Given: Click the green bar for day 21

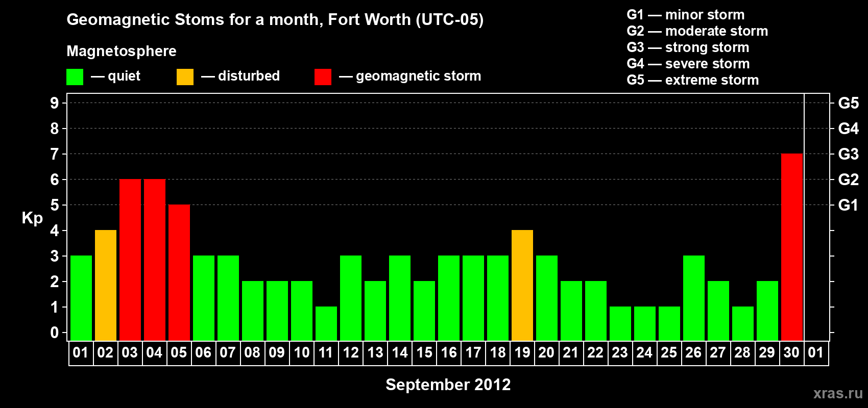Looking at the screenshot, I should 571,311.
